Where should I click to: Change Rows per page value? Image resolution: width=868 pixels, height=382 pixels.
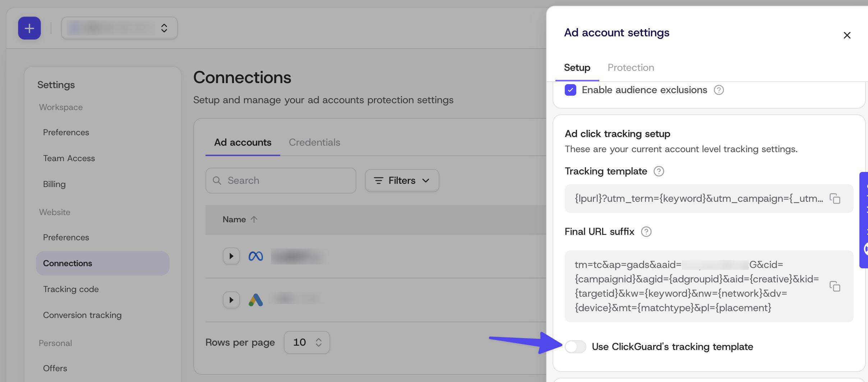(307, 342)
